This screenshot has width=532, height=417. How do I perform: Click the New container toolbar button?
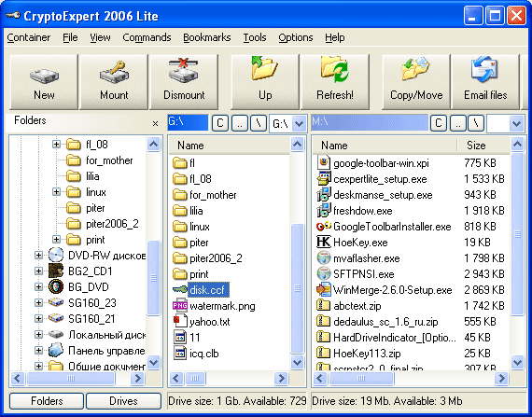pyautogui.click(x=44, y=82)
